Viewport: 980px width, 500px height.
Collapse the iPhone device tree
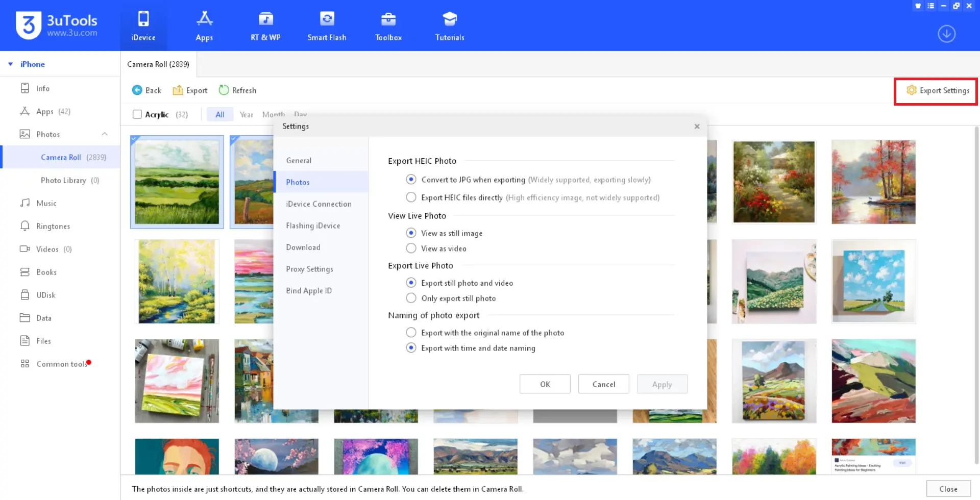[x=10, y=64]
